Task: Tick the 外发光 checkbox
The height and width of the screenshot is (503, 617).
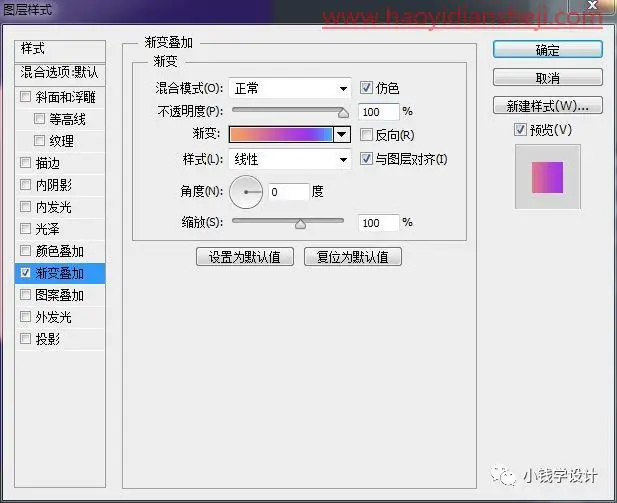Action: click(x=26, y=317)
